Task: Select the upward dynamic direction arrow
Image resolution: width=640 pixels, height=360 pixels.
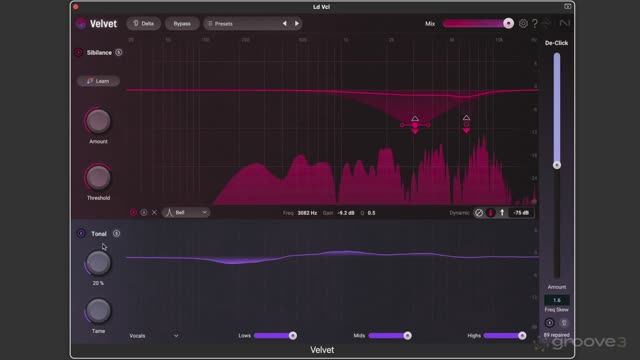Action: tap(502, 213)
